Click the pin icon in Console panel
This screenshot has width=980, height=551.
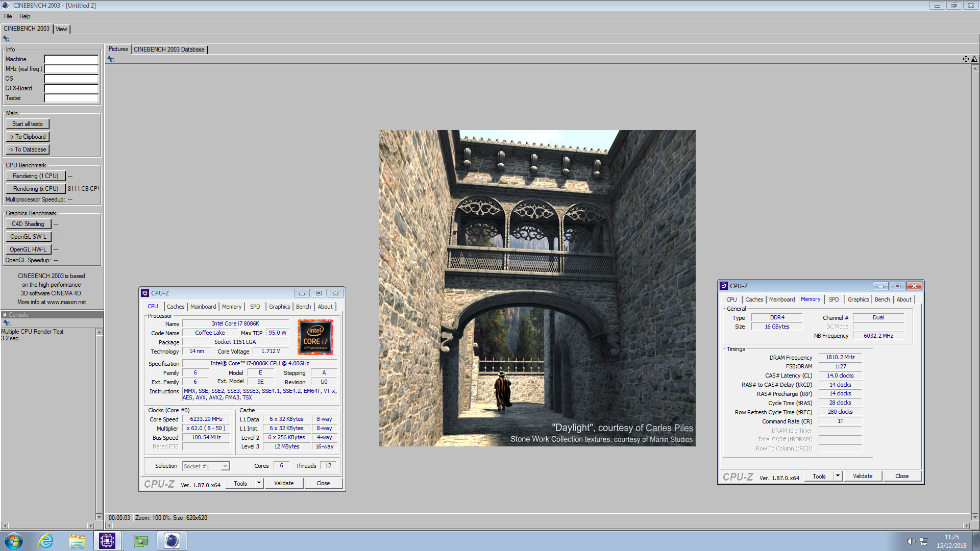click(x=7, y=323)
